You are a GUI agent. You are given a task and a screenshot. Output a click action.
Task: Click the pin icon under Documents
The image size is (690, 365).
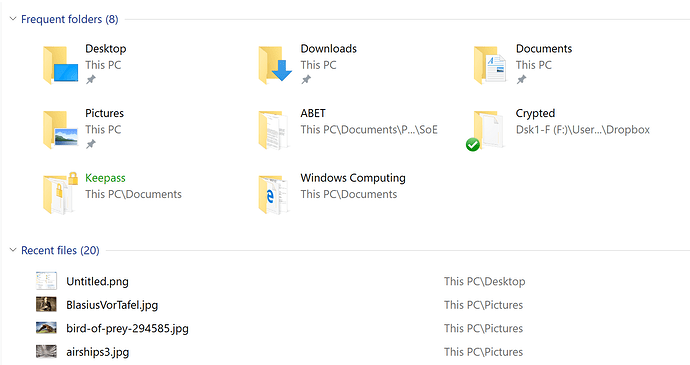point(521,80)
